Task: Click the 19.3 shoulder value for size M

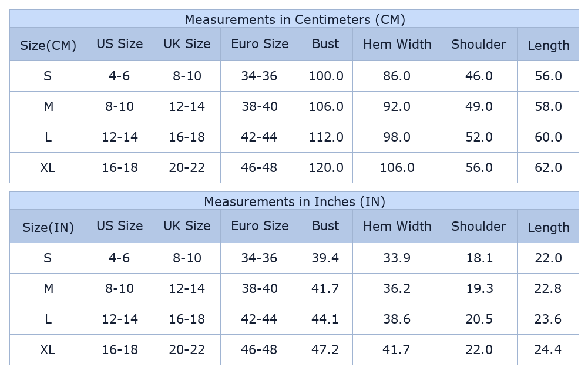Action: (479, 288)
